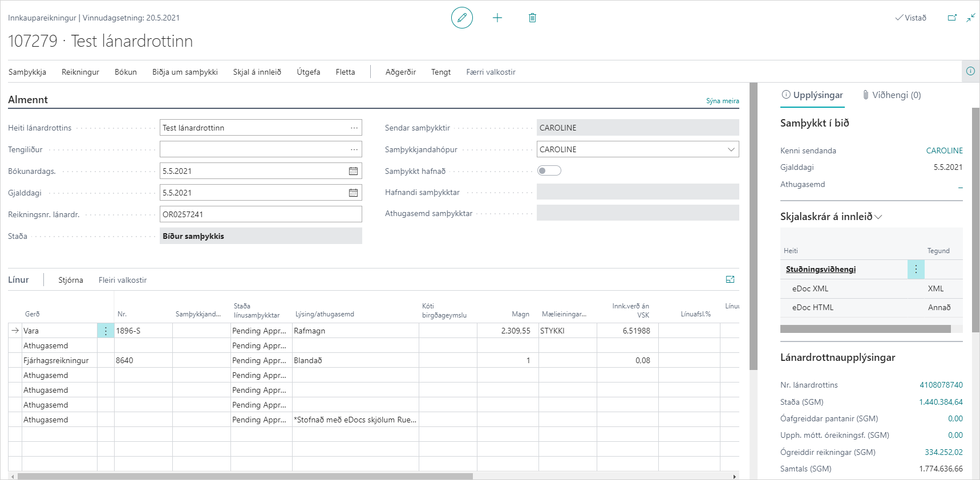Image resolution: width=980 pixels, height=480 pixels.
Task: Toggle the info FactBox pane icon
Action: [x=970, y=71]
